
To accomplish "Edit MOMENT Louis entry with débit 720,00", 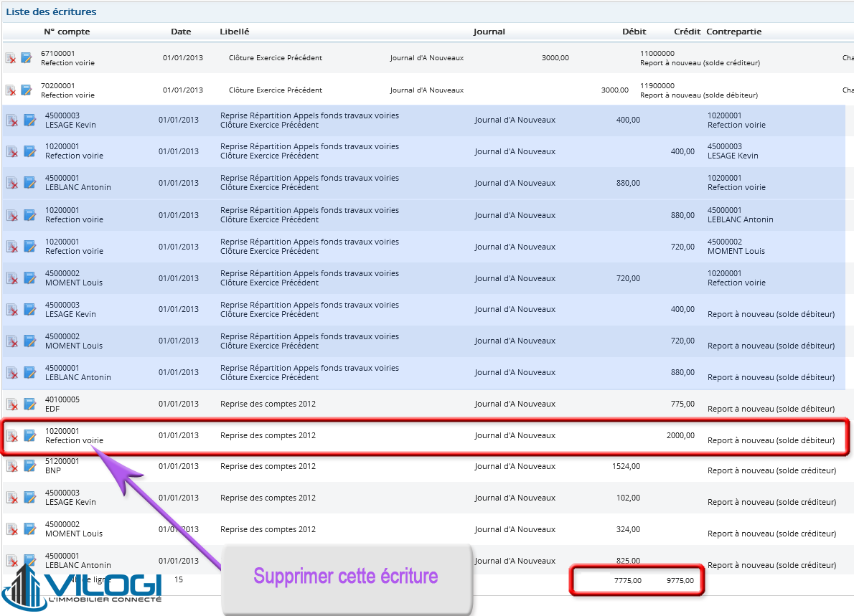I will 30,278.
